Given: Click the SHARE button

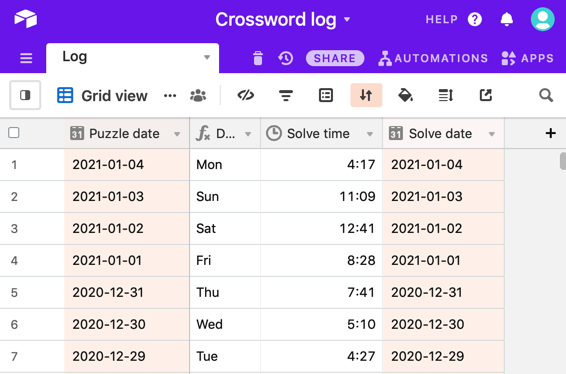Looking at the screenshot, I should [x=335, y=58].
